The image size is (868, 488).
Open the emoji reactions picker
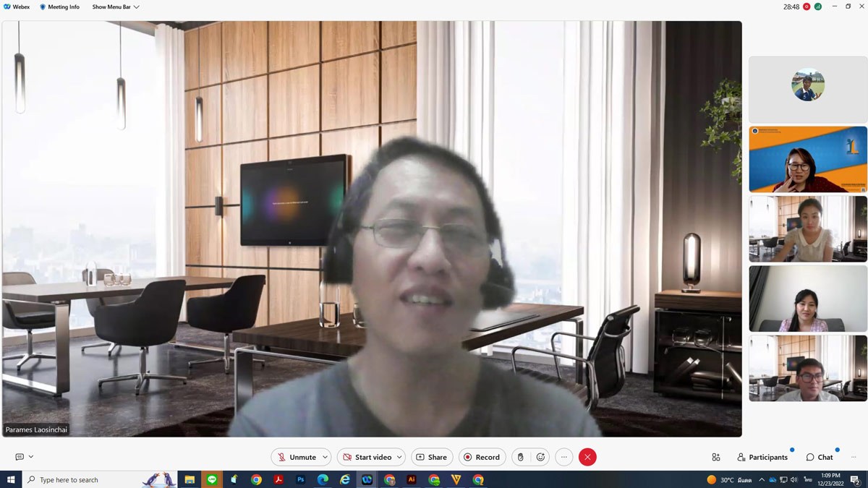[x=540, y=457]
